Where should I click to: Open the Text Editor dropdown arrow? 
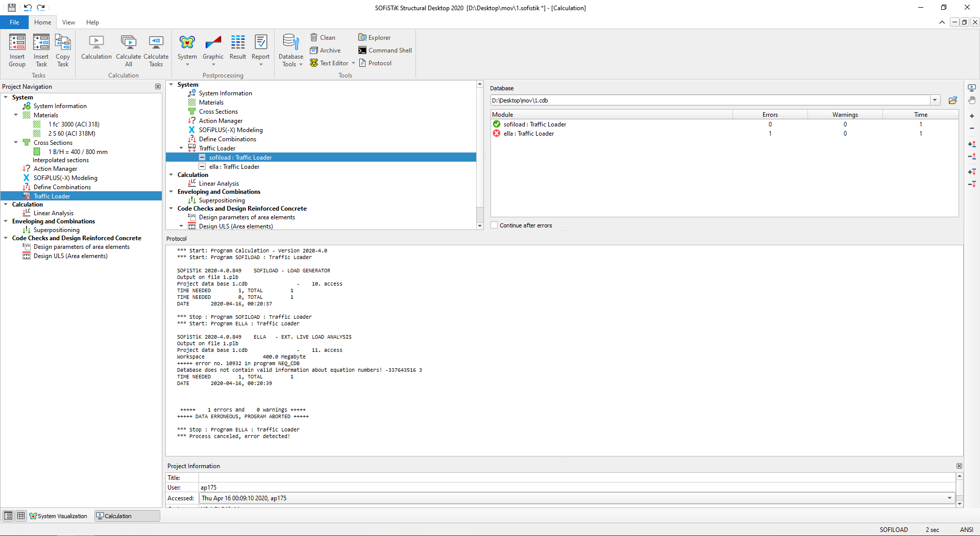click(353, 63)
